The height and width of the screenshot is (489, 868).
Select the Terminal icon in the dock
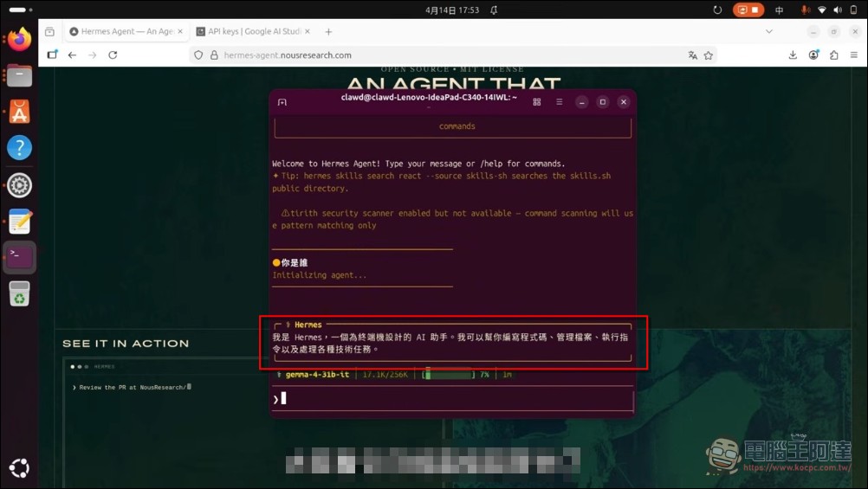(19, 257)
